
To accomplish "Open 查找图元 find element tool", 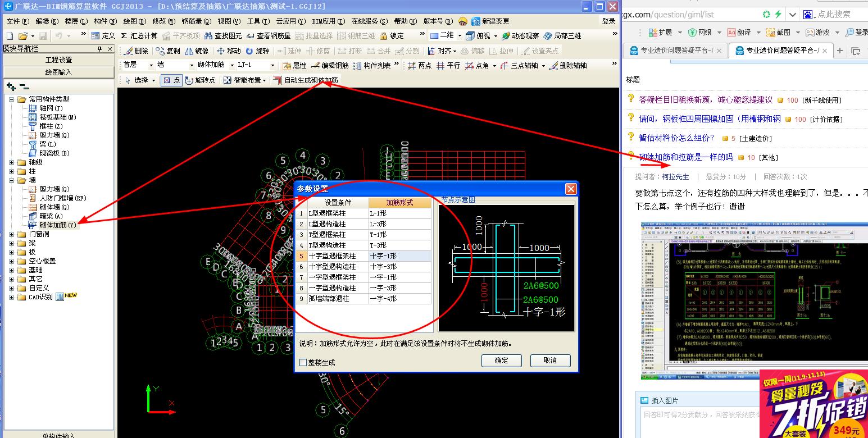I will 223,35.
